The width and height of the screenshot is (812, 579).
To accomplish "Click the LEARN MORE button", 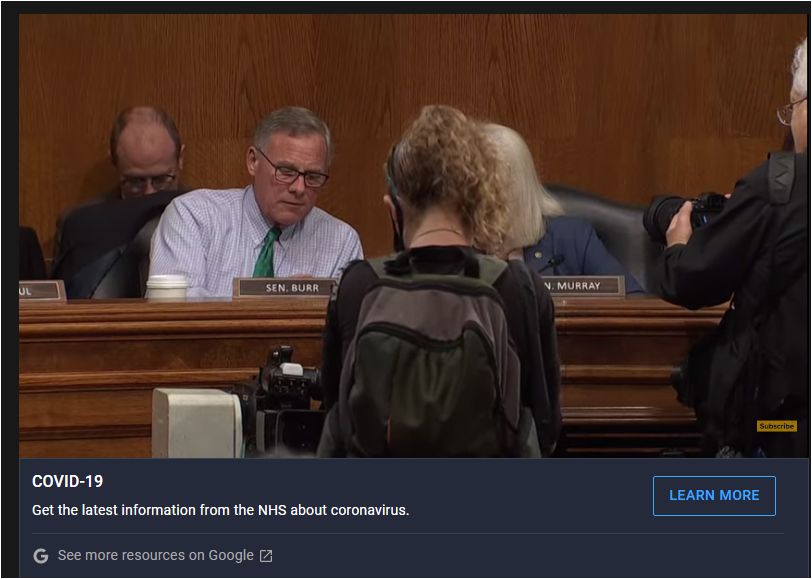I will point(714,496).
